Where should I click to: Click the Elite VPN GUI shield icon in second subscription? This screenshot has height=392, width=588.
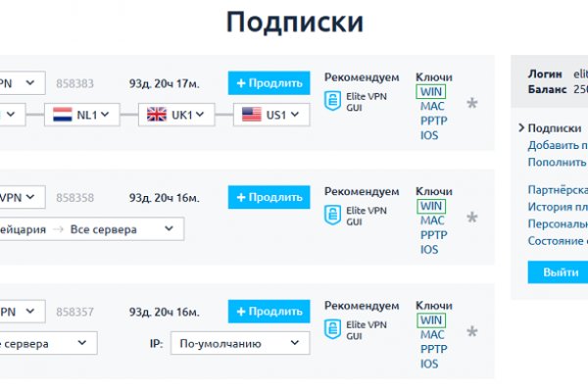pyautogui.click(x=332, y=213)
